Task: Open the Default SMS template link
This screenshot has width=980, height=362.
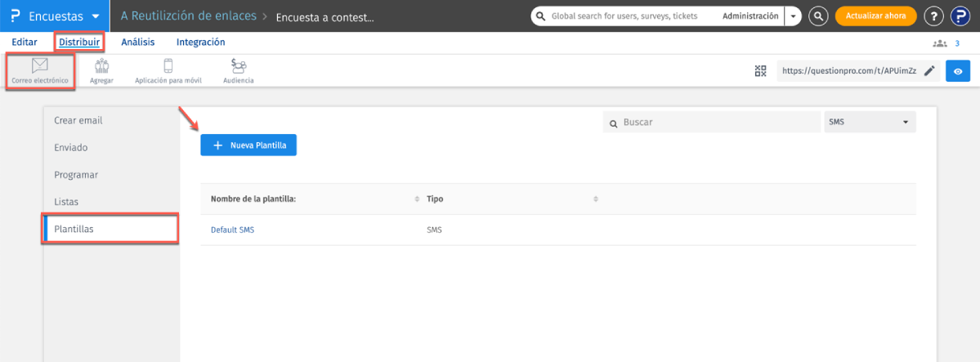Action: 232,230
